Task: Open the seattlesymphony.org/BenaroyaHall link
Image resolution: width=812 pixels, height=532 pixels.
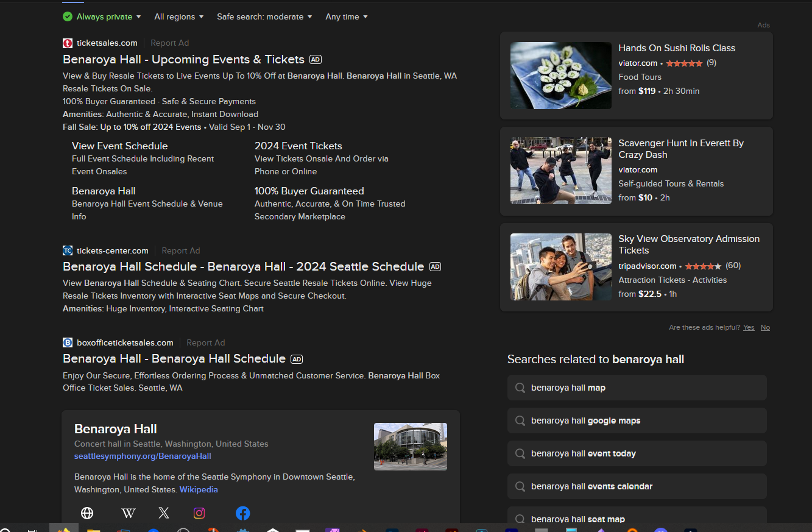Action: (143, 456)
